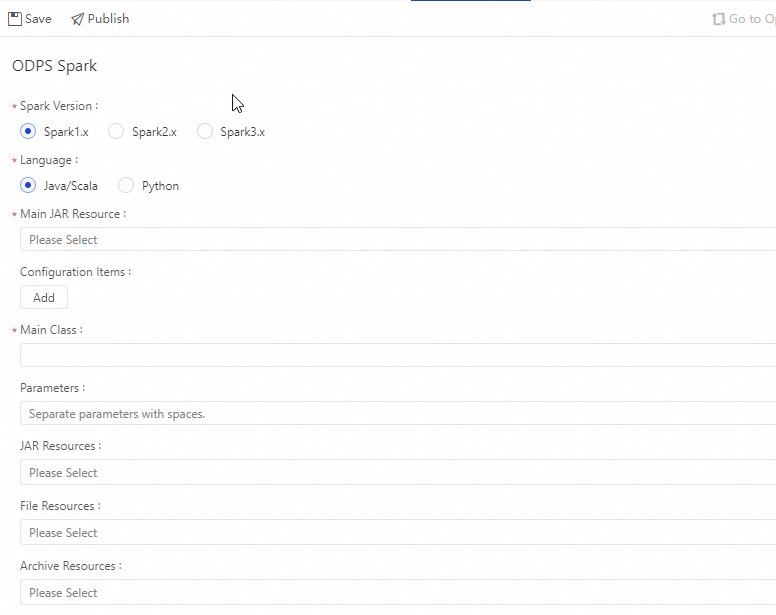776x615 pixels.
Task: Expand the JAR Resources select box
Action: click(x=398, y=473)
